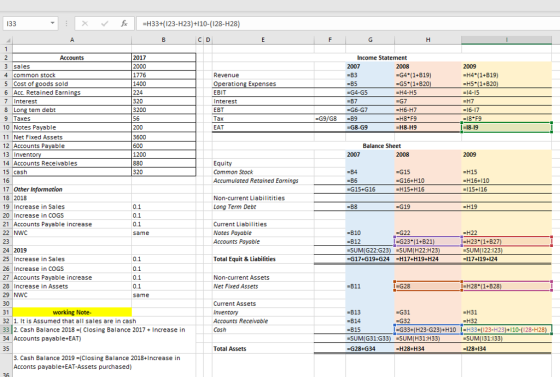This screenshot has width=560, height=377.
Task: Click the 'Income Statement' title cell
Action: click(382, 57)
